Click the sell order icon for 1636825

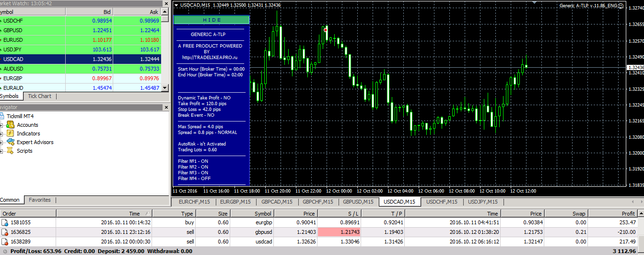pyautogui.click(x=5, y=232)
